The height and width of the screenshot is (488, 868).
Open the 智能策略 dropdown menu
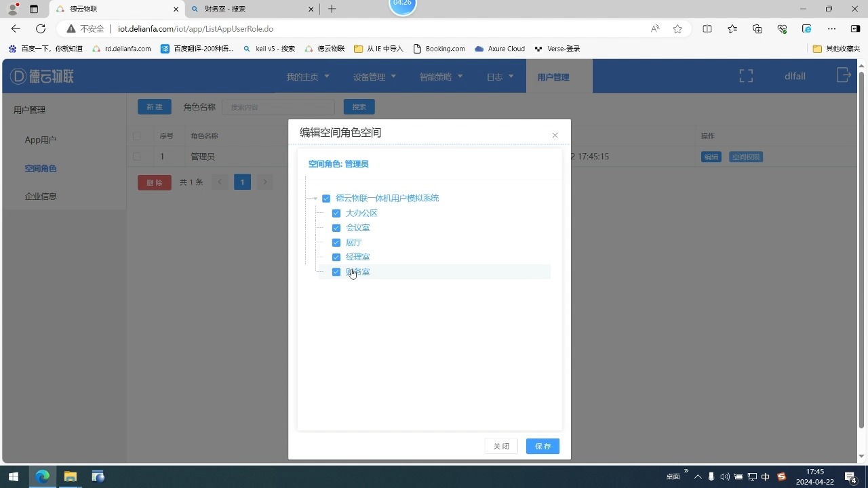click(441, 77)
